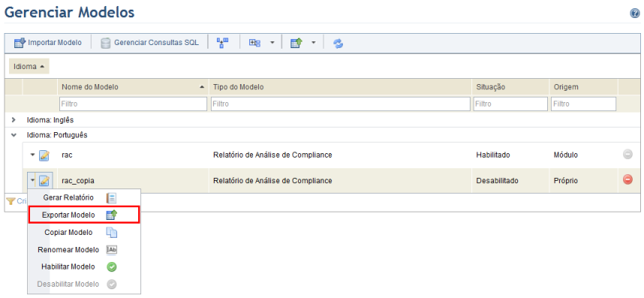The height and width of the screenshot is (298, 644).
Task: Select Gerar Relatório from context menu
Action: (84, 198)
